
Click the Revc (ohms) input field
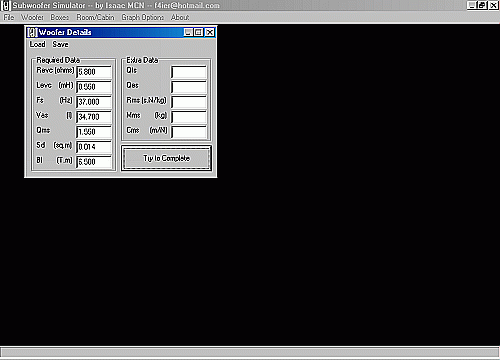pyautogui.click(x=94, y=72)
